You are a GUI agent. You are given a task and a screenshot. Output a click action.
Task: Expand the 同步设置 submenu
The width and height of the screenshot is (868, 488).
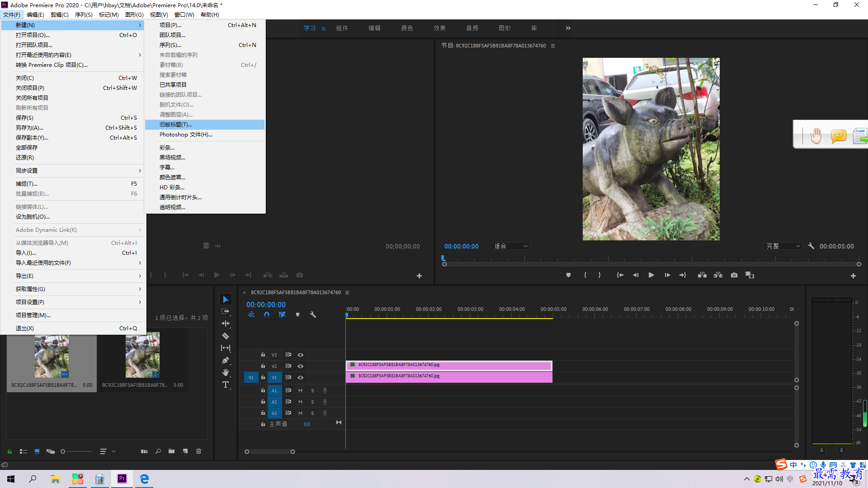pyautogui.click(x=73, y=170)
